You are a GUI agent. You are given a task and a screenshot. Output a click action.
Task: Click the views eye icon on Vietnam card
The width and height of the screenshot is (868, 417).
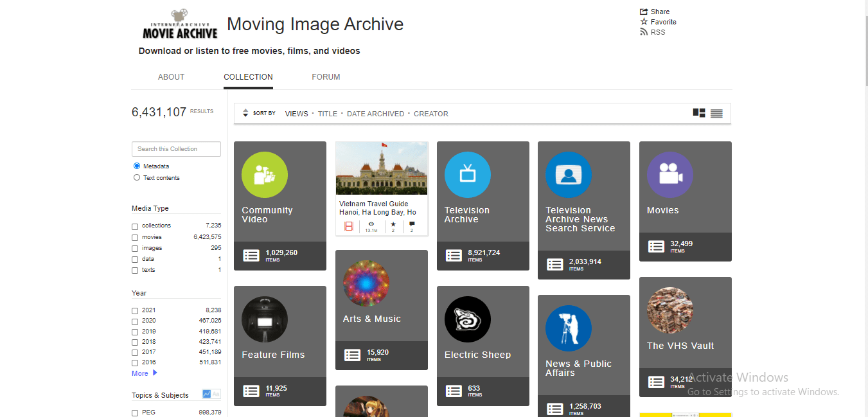[371, 224]
